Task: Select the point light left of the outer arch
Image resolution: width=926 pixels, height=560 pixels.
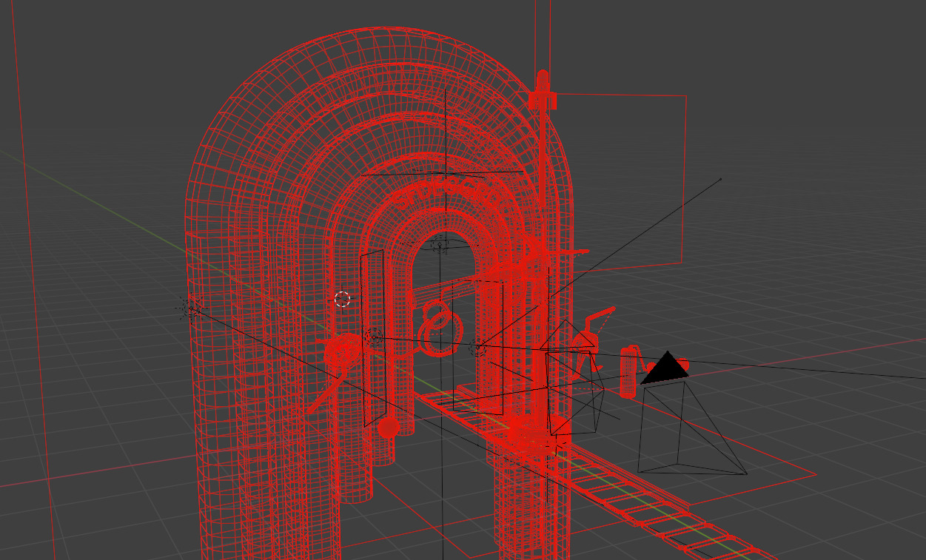Action: [191, 307]
